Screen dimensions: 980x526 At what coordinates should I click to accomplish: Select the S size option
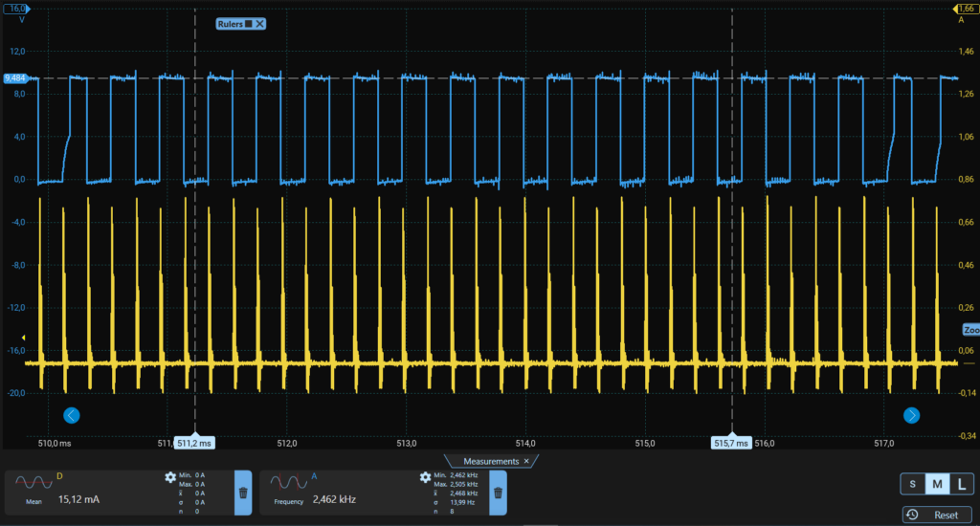tap(912, 484)
